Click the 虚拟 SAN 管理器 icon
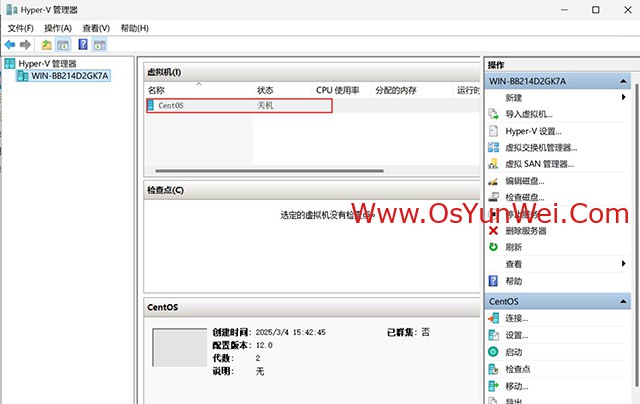This screenshot has height=404, width=640. tap(493, 164)
